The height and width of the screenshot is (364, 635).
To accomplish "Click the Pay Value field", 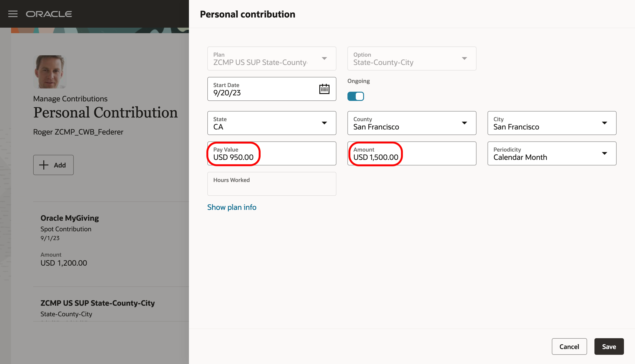I will point(272,153).
